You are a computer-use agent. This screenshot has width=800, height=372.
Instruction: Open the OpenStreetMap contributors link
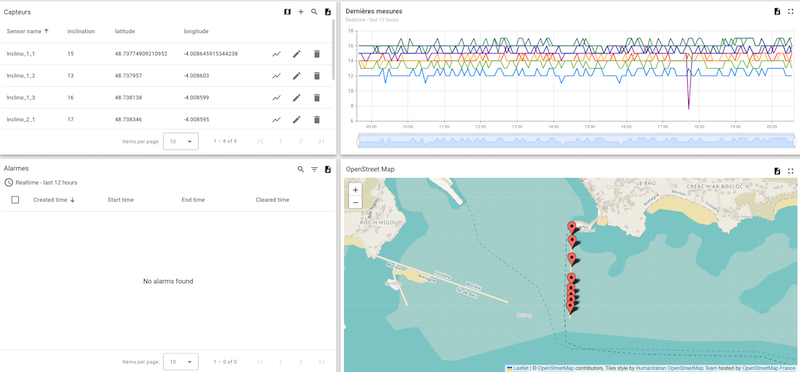pyautogui.click(x=556, y=368)
